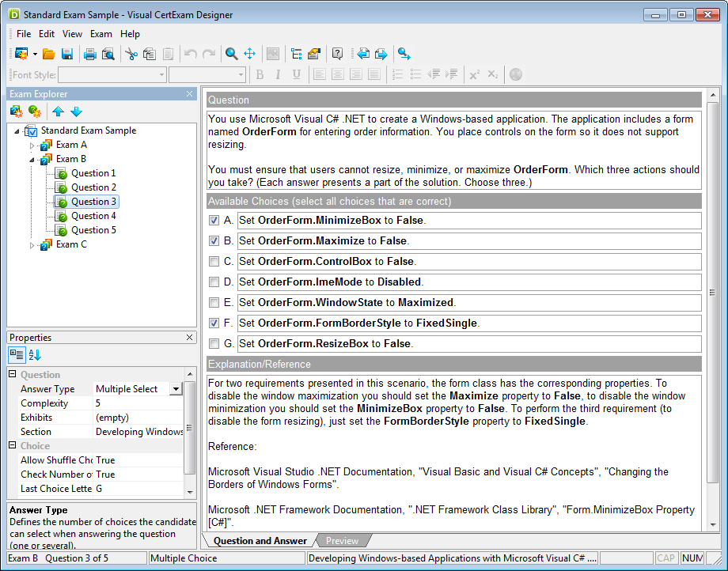Tick the checkbox for choice G ResizeBox
This screenshot has height=571, width=728.
point(214,343)
